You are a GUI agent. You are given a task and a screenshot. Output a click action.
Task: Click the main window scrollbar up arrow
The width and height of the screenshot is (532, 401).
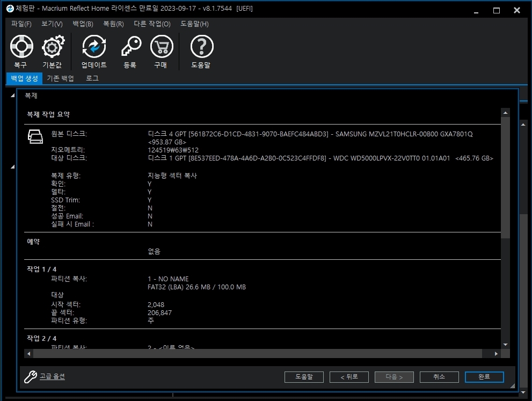coord(523,125)
